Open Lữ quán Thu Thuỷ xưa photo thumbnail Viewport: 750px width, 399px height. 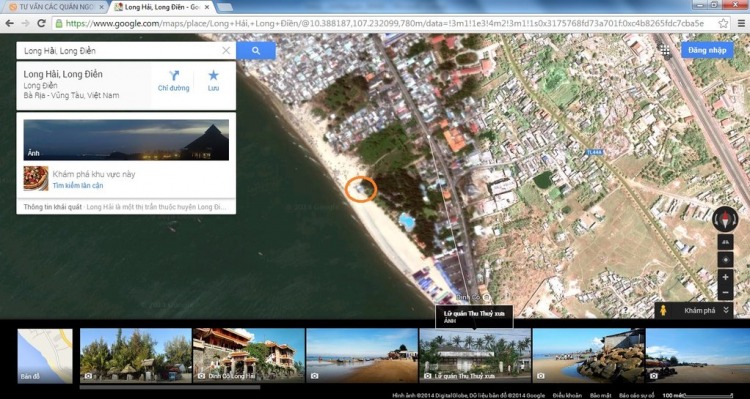point(475,355)
